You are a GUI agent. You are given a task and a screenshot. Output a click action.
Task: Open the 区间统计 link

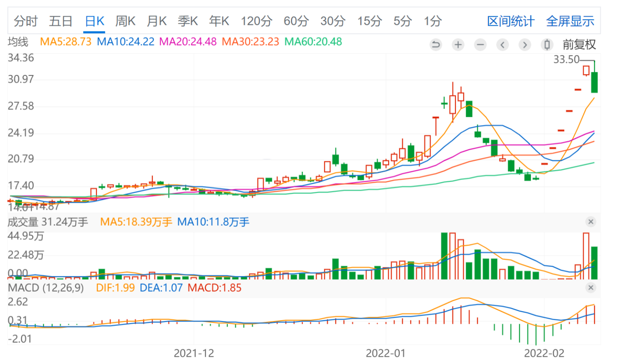coord(511,21)
